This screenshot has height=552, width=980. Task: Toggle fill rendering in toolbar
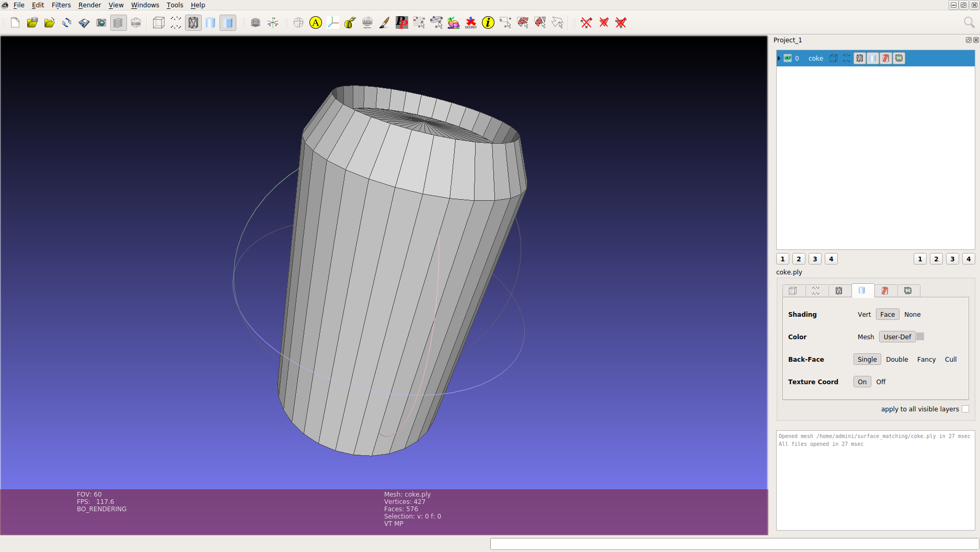point(211,22)
